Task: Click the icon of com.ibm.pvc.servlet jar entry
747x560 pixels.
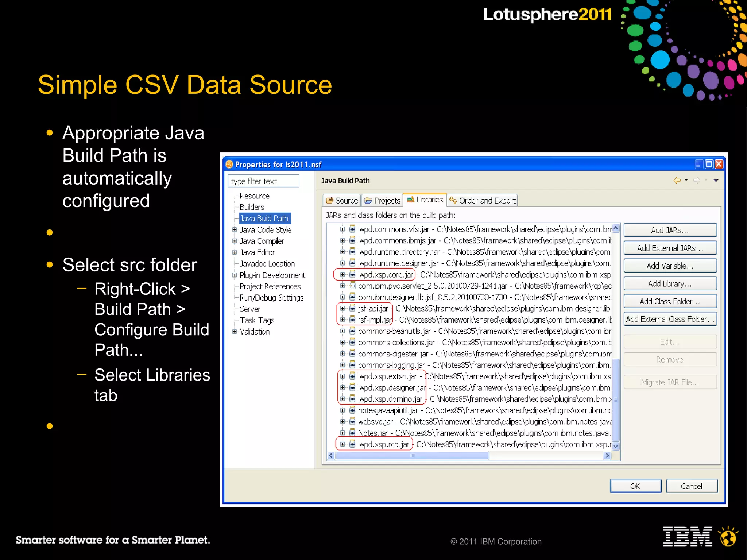Action: (x=352, y=286)
